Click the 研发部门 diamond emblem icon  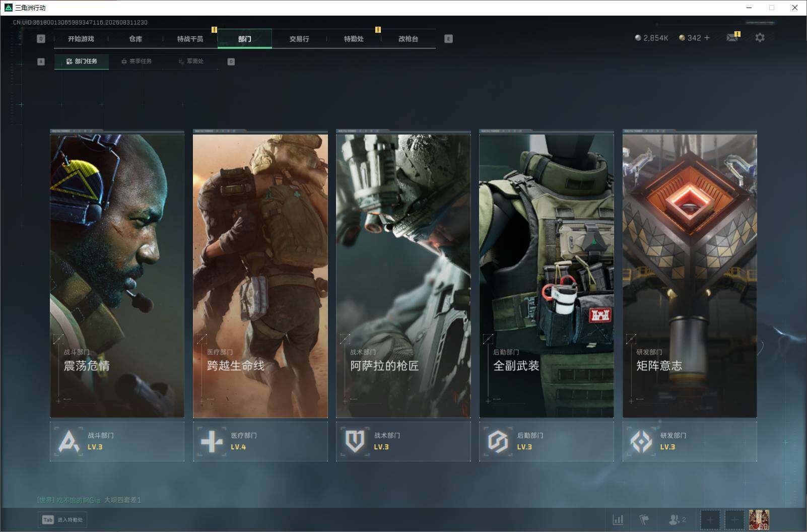click(641, 442)
